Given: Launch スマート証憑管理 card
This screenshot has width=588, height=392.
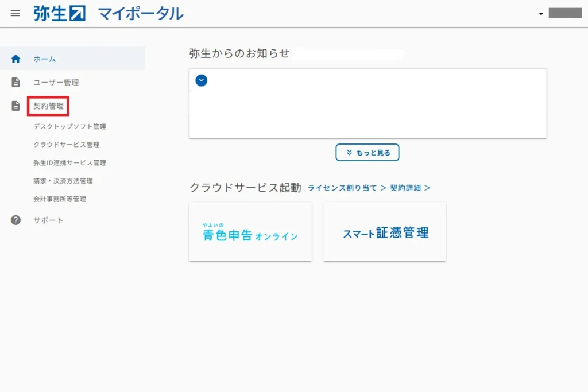Looking at the screenshot, I should [x=385, y=232].
